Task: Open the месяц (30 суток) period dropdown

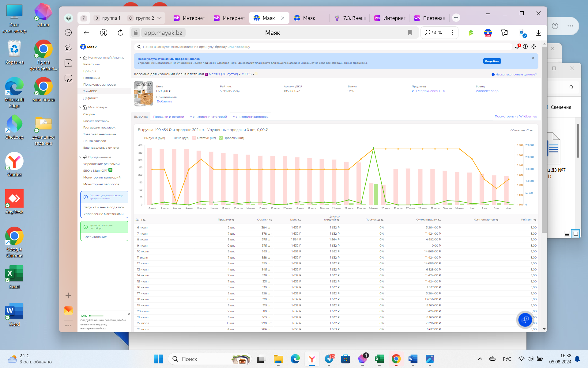Action: tap(224, 74)
